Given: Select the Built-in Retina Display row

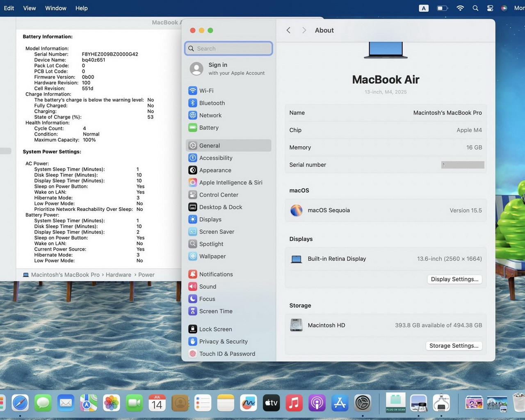Looking at the screenshot, I should tap(386, 259).
